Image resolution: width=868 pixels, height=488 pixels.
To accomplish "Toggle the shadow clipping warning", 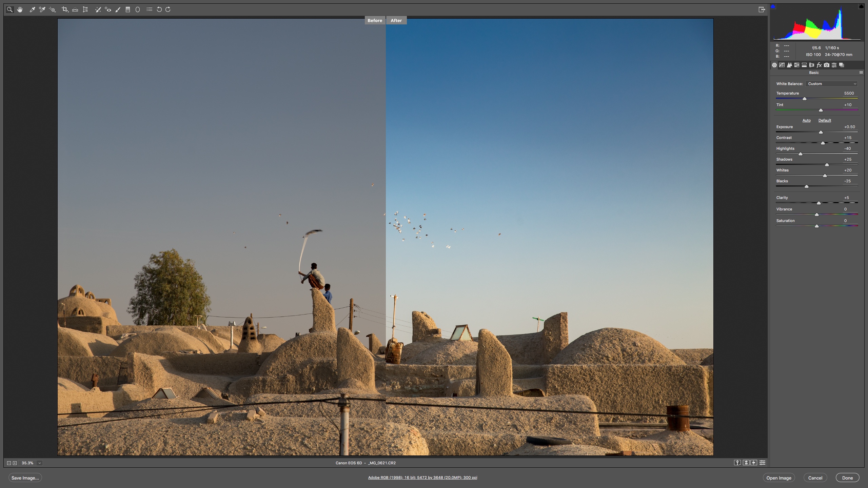I will [x=773, y=6].
